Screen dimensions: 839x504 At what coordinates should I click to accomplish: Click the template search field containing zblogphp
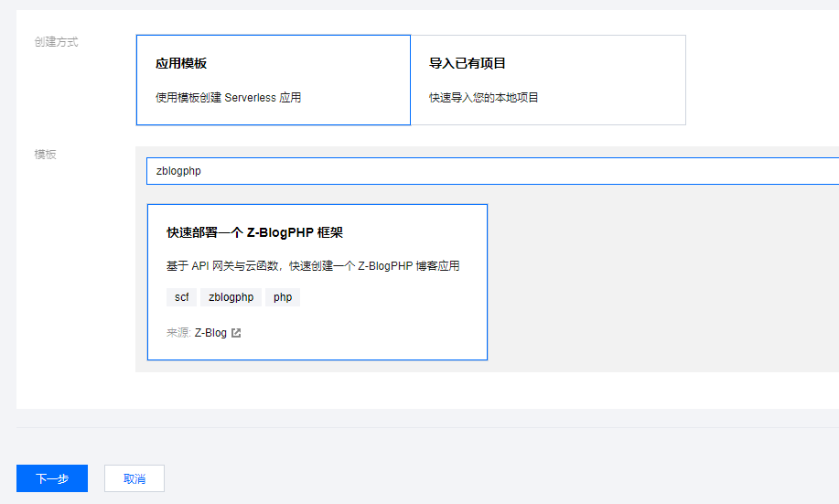[x=493, y=171]
